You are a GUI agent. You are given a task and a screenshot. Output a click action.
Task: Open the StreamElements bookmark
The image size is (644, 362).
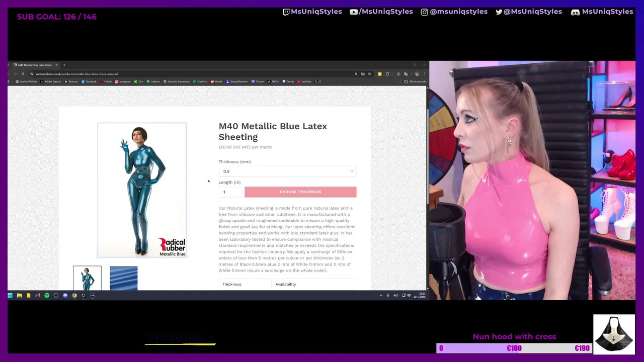point(237,81)
